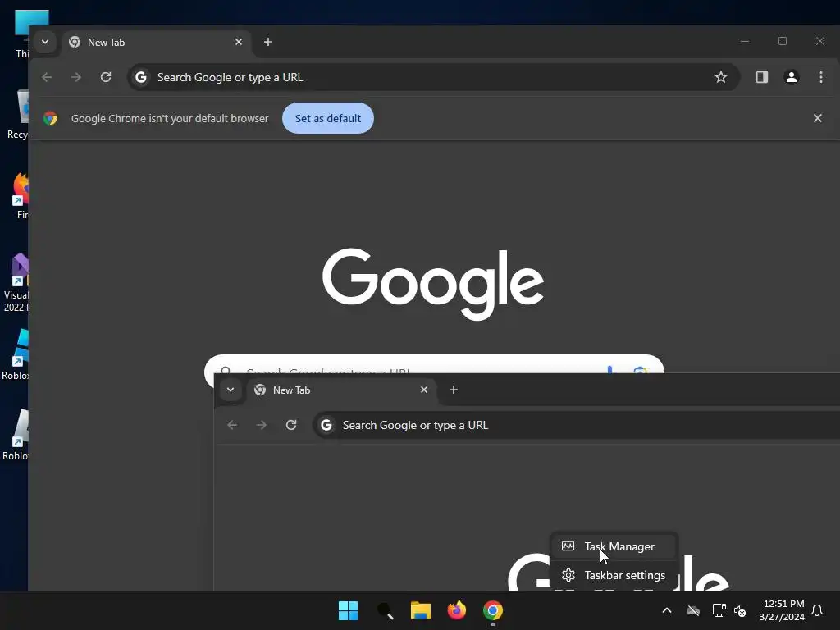Open the Chrome profile menu

[792, 77]
